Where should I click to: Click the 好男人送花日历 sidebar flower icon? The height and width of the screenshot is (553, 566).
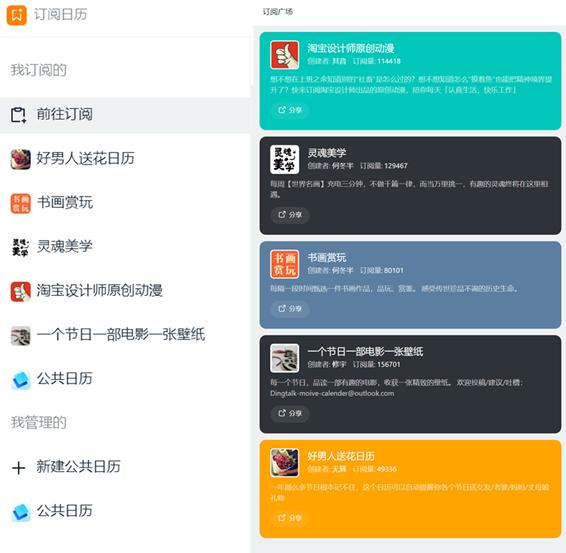pos(21,159)
